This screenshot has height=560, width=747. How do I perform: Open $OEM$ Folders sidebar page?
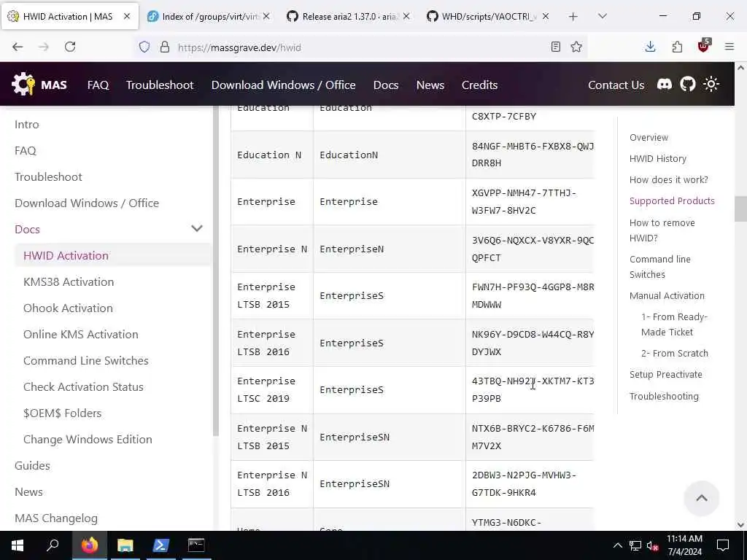point(63,413)
